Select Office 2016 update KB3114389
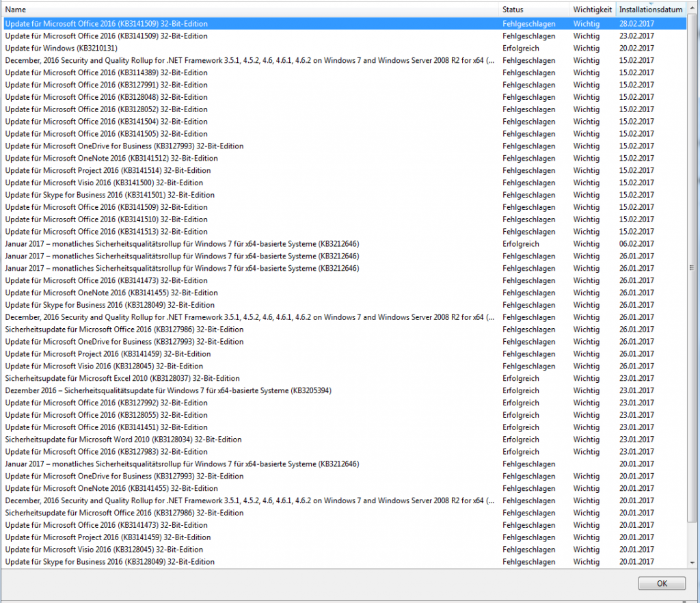 coord(345,72)
